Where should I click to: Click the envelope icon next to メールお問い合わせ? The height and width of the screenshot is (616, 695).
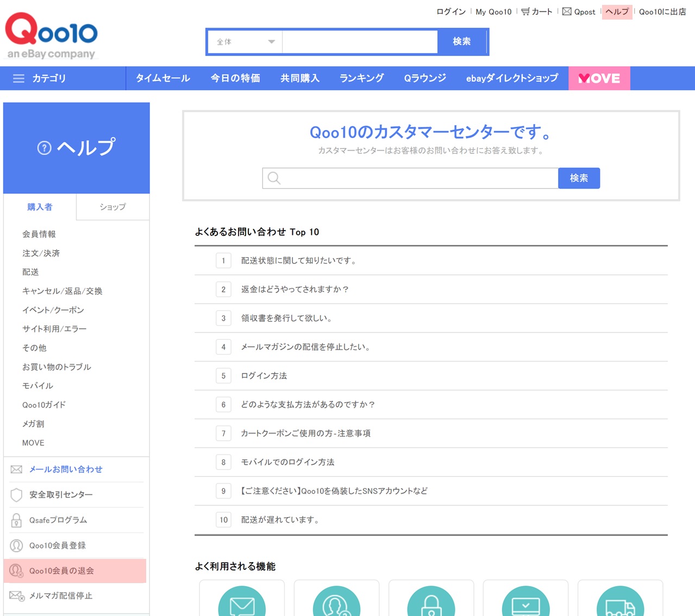click(16, 469)
